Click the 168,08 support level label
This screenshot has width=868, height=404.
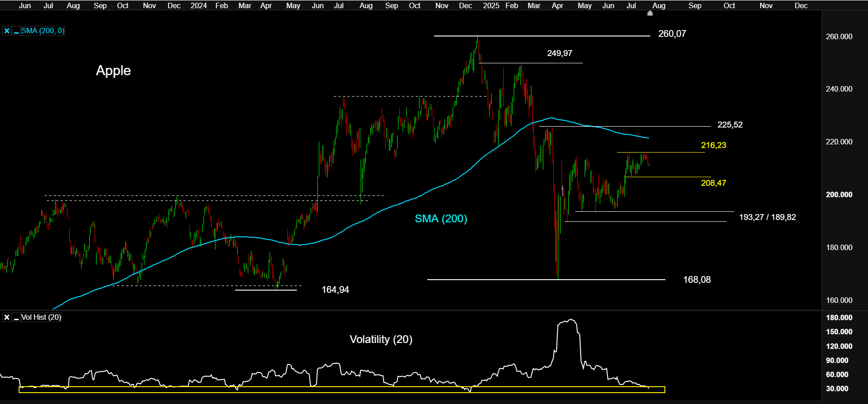697,280
